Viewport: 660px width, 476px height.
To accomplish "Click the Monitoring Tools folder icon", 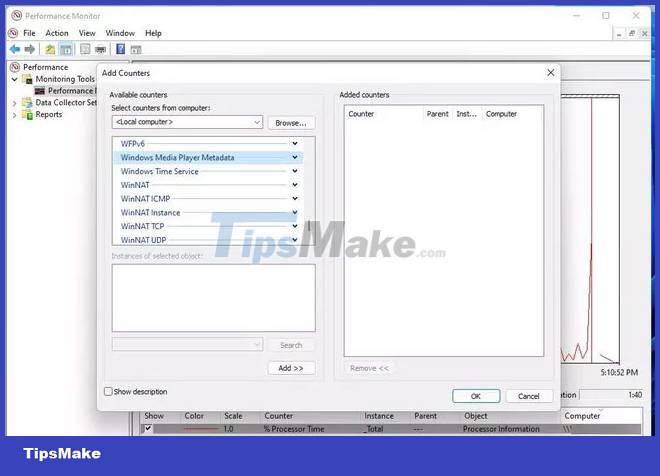I will 27,79.
